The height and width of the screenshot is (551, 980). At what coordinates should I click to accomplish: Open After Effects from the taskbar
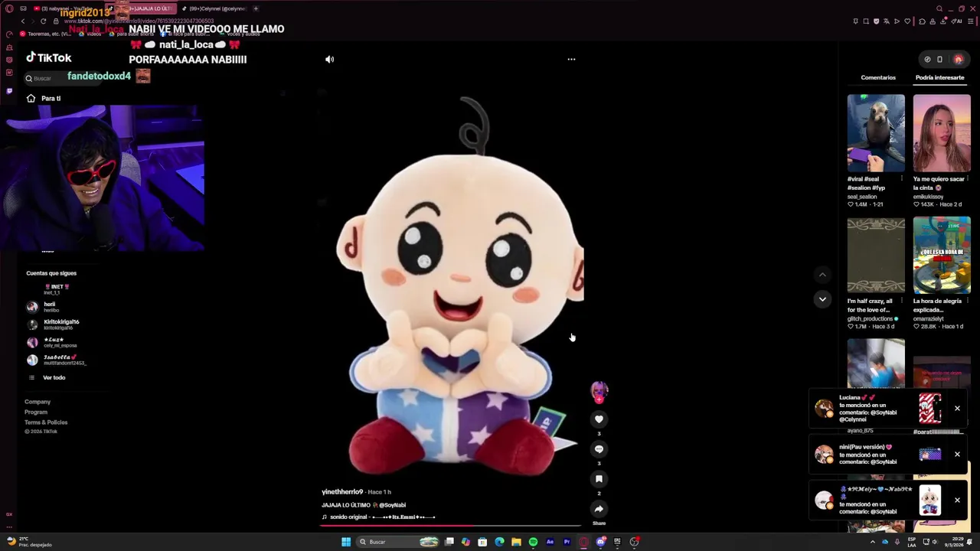(x=550, y=542)
